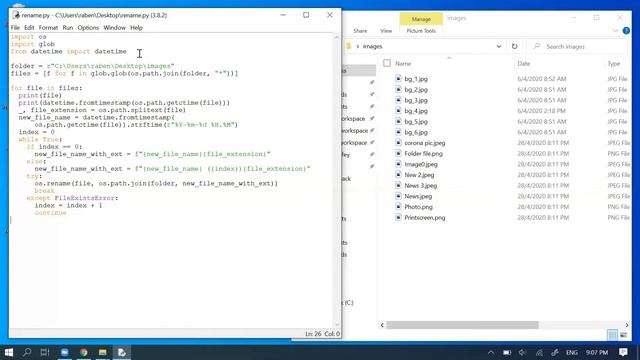
Task: Open the Options menu in IDLE
Action: click(88, 28)
